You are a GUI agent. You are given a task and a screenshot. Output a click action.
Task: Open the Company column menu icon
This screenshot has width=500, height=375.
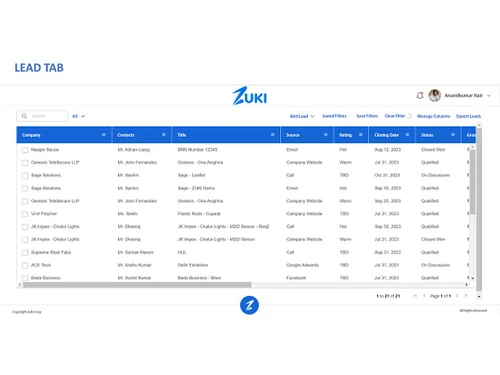coord(104,135)
